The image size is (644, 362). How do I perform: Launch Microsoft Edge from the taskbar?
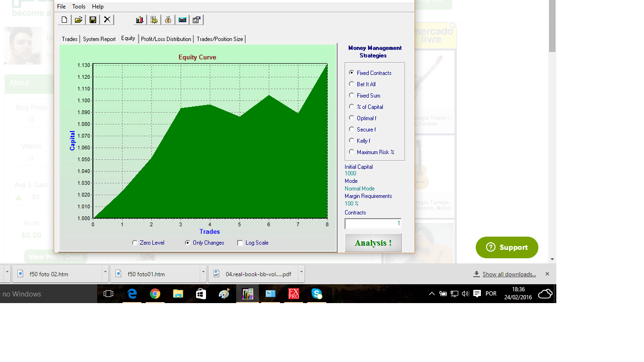pos(132,294)
